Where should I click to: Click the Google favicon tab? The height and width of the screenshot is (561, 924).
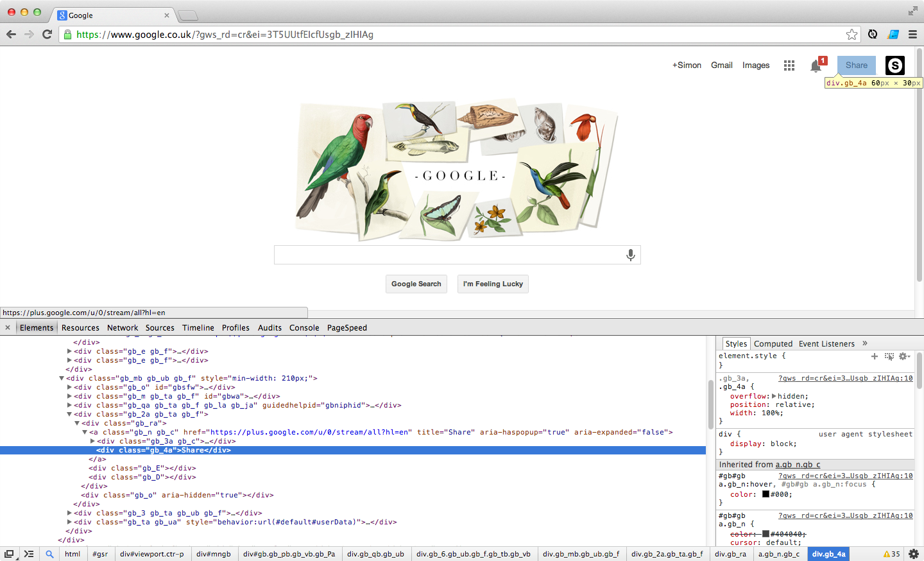click(62, 15)
